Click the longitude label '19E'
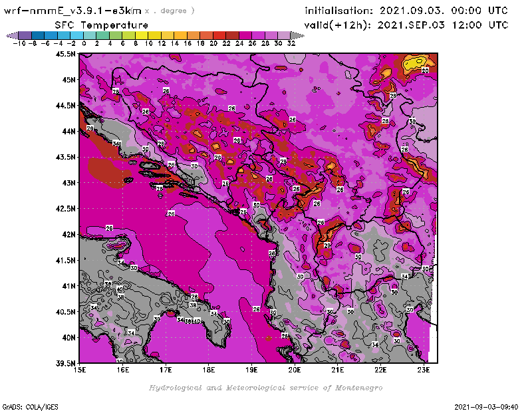 pos(252,370)
